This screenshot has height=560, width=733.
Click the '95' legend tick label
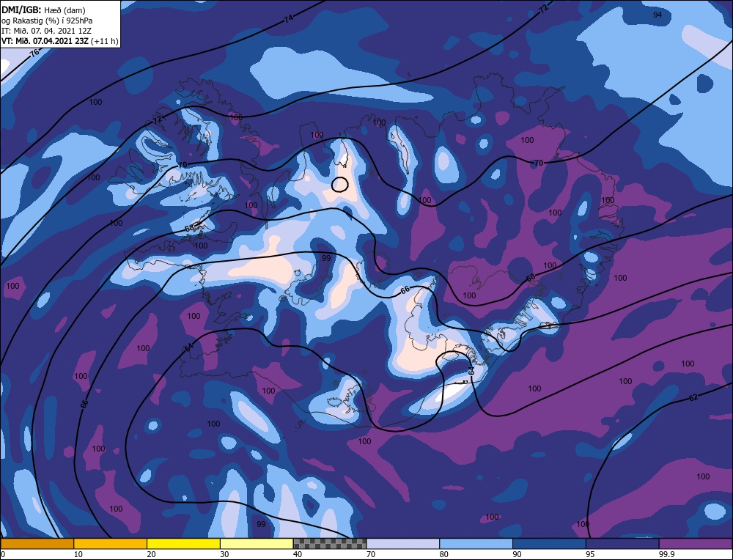(590, 554)
